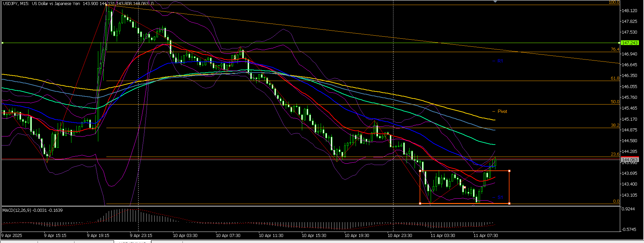Screen dimensions: 644x243
Task: Select the rectangle's top-right corner handle
Action: coord(509,171)
